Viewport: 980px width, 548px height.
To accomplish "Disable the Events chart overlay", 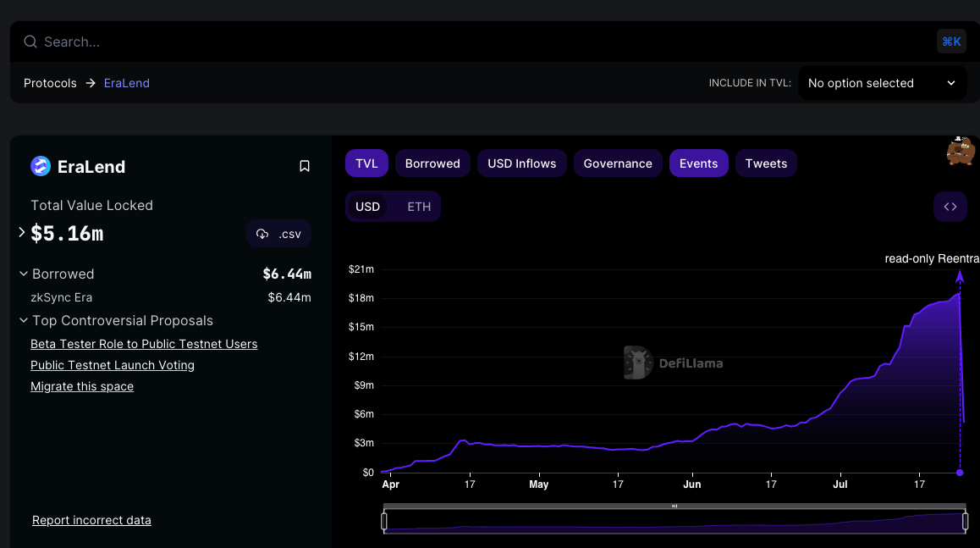I will (x=698, y=163).
